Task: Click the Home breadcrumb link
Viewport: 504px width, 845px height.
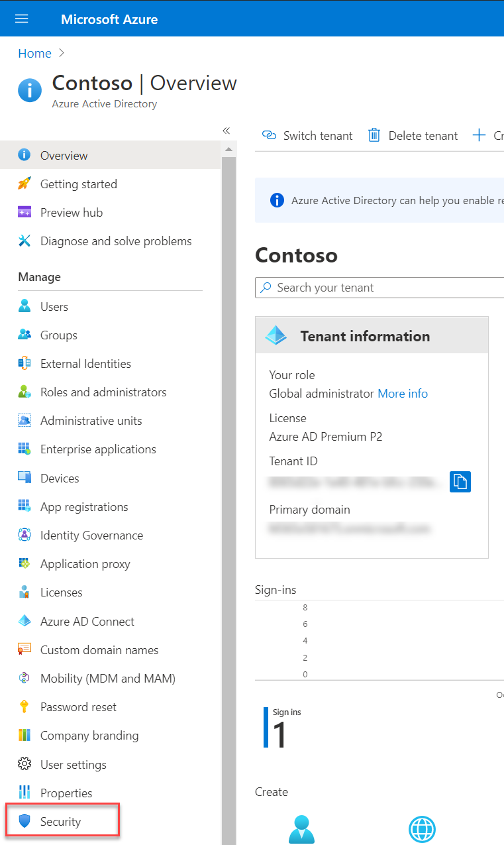Action: [34, 53]
